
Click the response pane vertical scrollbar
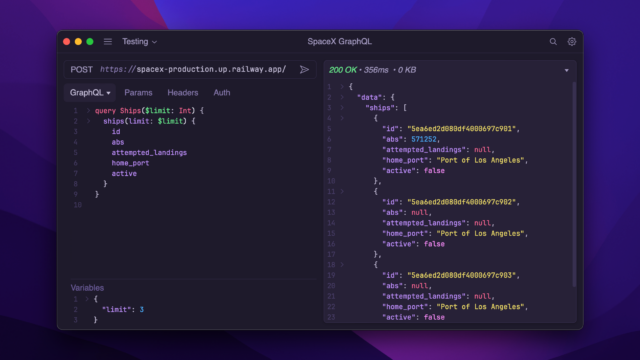(574, 184)
